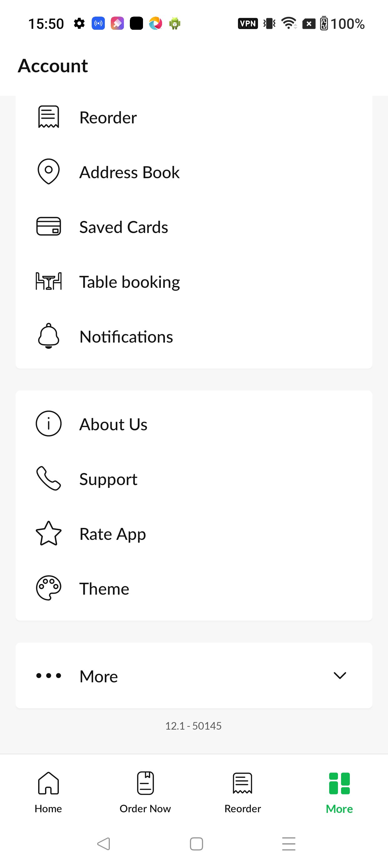Expand the More section chevron
The width and height of the screenshot is (388, 868).
339,675
